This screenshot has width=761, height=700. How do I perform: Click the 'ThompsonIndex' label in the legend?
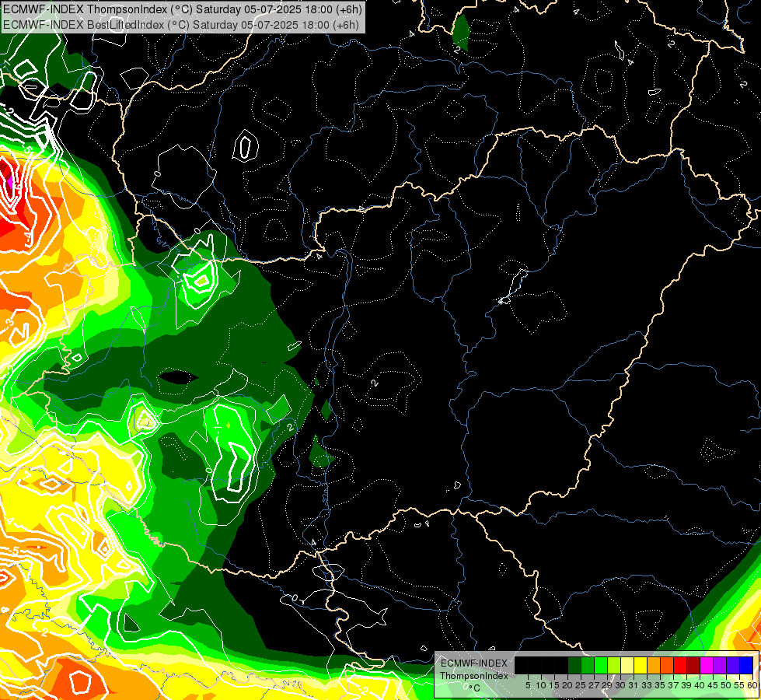click(474, 676)
